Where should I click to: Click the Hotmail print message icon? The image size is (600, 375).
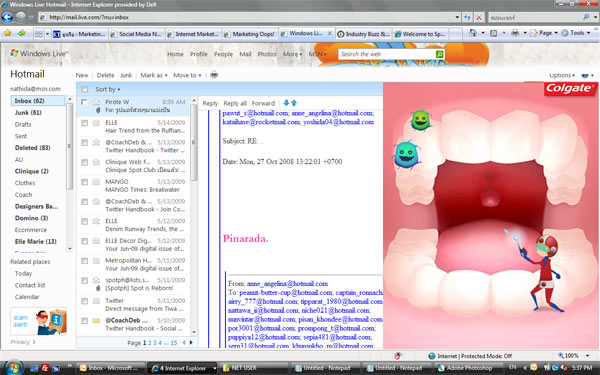tap(214, 75)
